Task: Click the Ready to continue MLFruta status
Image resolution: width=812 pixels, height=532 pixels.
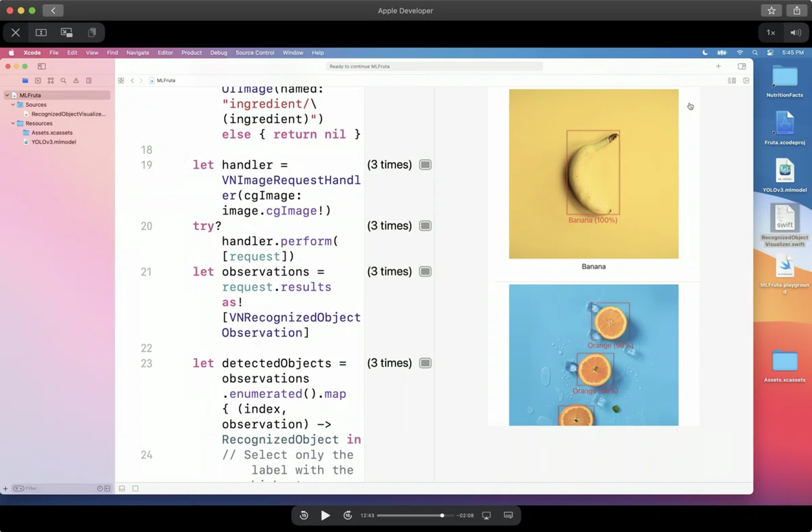Action: (x=434, y=66)
